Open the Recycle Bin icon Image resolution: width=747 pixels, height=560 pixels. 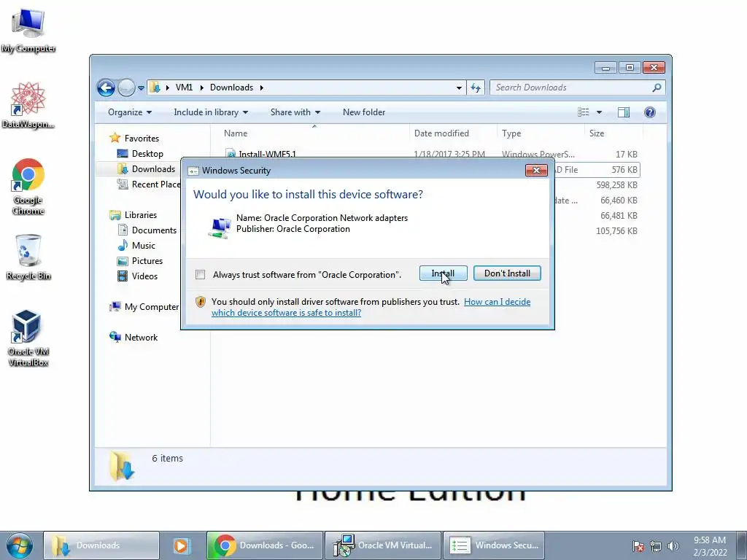point(28,257)
